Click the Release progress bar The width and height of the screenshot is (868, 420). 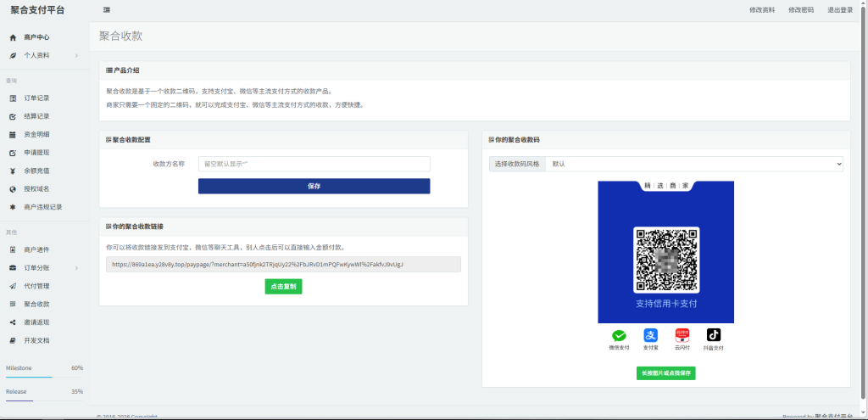tap(44, 400)
